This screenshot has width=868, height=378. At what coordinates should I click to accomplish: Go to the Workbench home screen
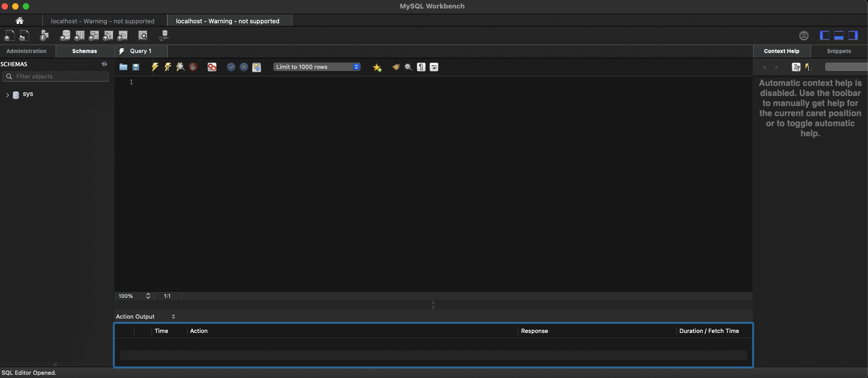point(20,21)
